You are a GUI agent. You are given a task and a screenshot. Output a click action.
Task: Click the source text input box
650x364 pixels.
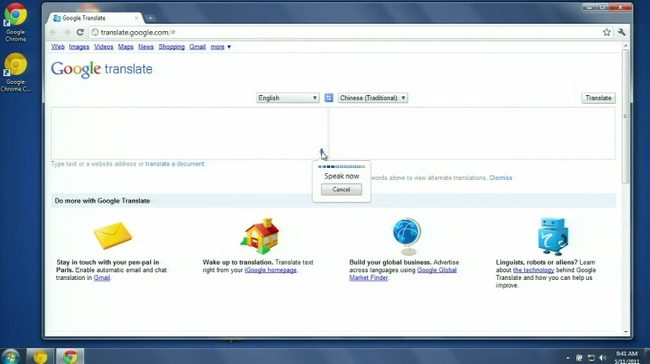tap(189, 133)
